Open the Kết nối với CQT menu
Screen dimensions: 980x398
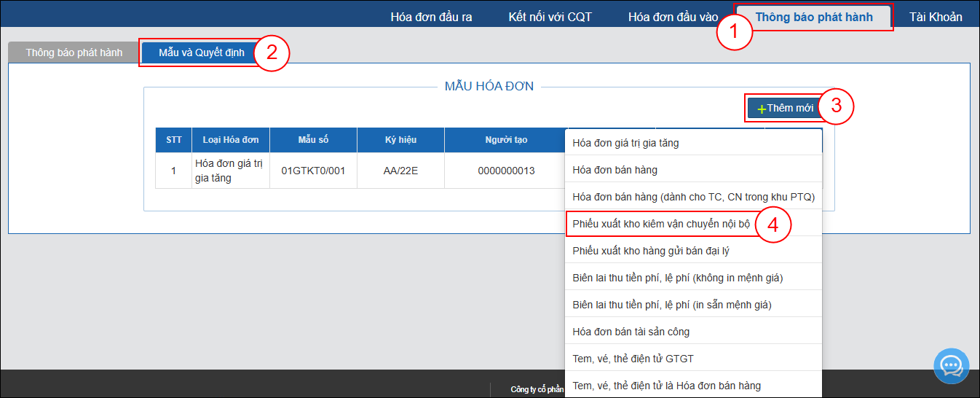[x=550, y=17]
